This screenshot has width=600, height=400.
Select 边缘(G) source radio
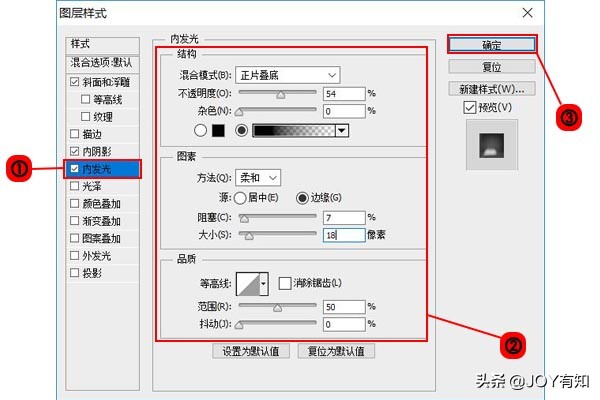302,198
